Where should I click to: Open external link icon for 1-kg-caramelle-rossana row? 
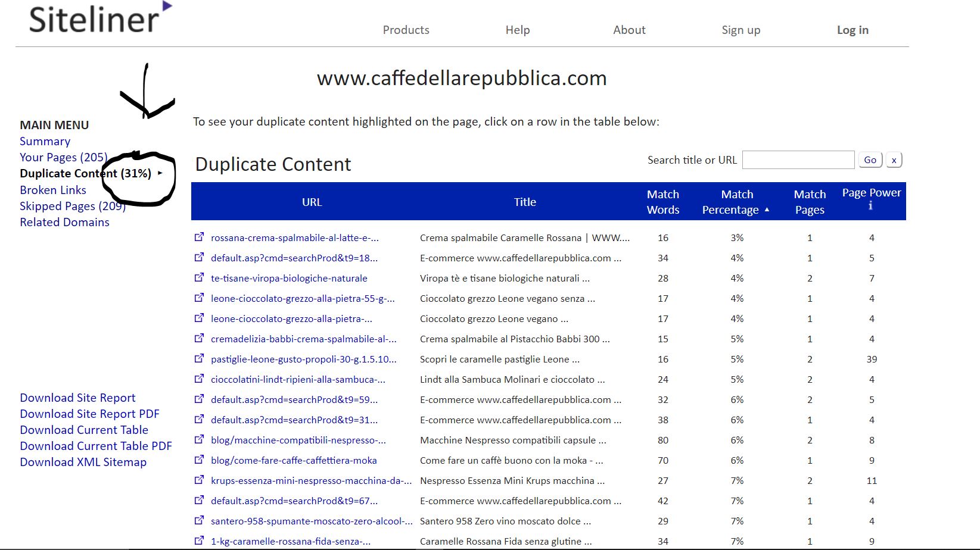[x=199, y=540]
